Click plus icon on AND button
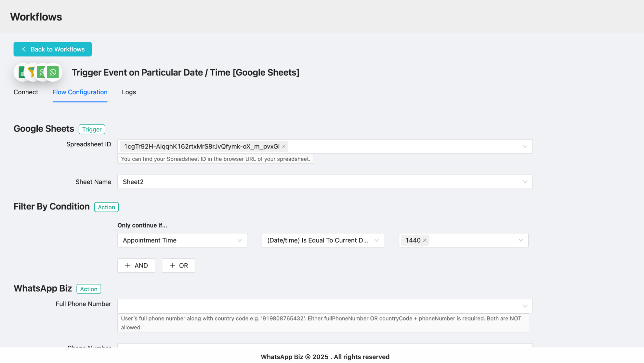The image size is (644, 363). click(x=128, y=265)
